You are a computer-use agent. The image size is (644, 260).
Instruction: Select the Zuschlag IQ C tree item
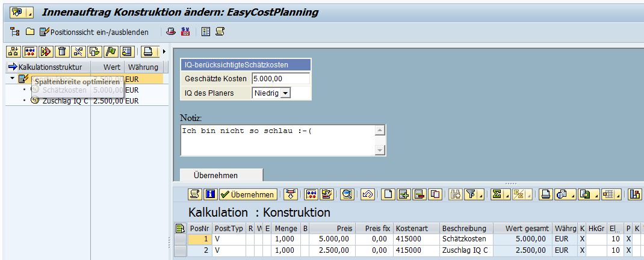pyautogui.click(x=65, y=101)
